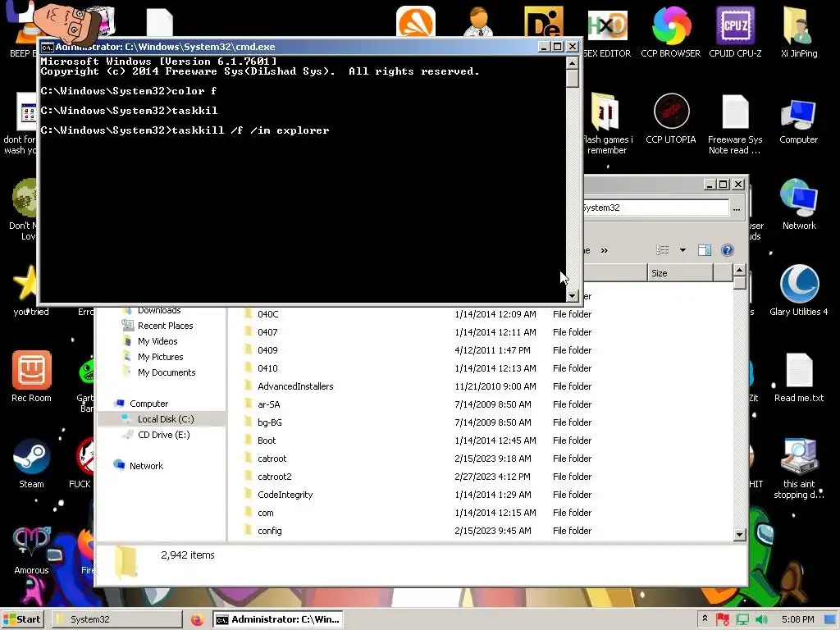Click the address bar '...' button in Explorer
This screenshot has height=630, width=840.
[x=737, y=208]
